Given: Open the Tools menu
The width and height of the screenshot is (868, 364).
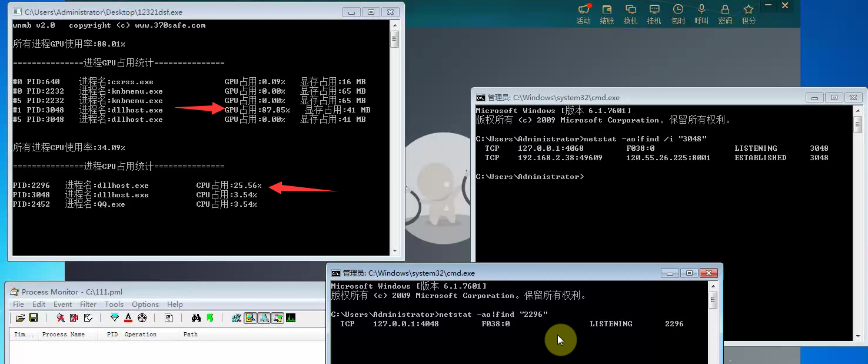Looking at the screenshot, I should [114, 305].
